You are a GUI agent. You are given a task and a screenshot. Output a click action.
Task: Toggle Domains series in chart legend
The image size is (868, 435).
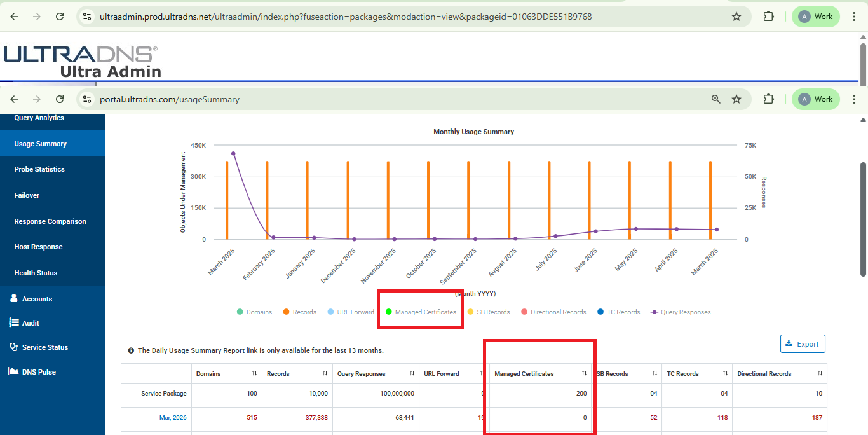click(x=254, y=312)
